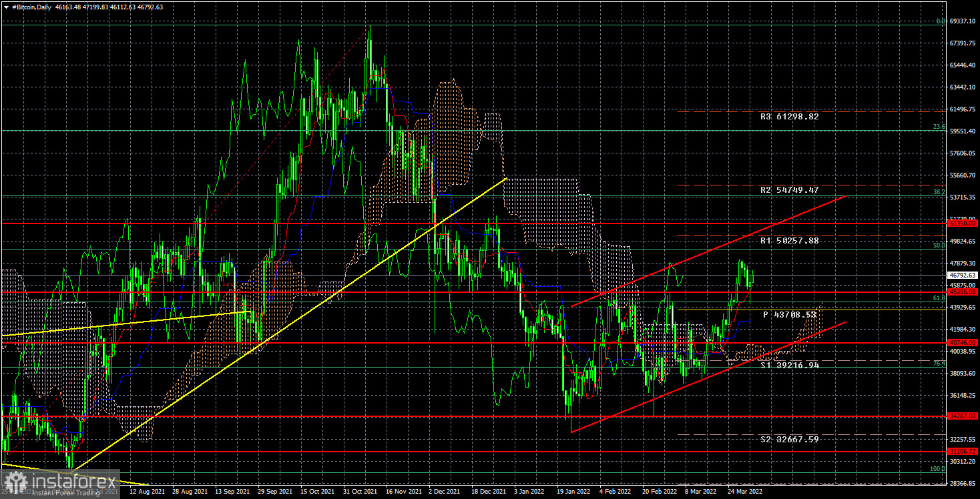Click the 63442.10 price axis value
Image resolution: width=980 pixels, height=499 pixels.
pyautogui.click(x=963, y=87)
